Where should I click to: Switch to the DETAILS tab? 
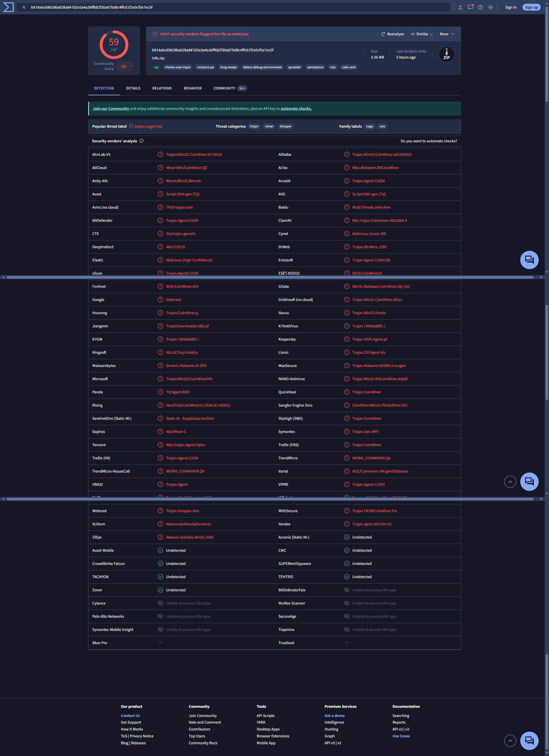pyautogui.click(x=133, y=88)
